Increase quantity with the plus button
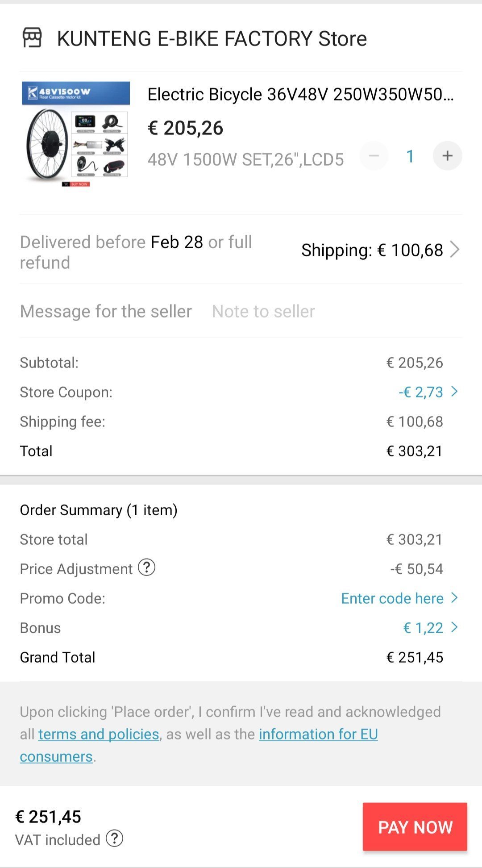 pos(447,156)
